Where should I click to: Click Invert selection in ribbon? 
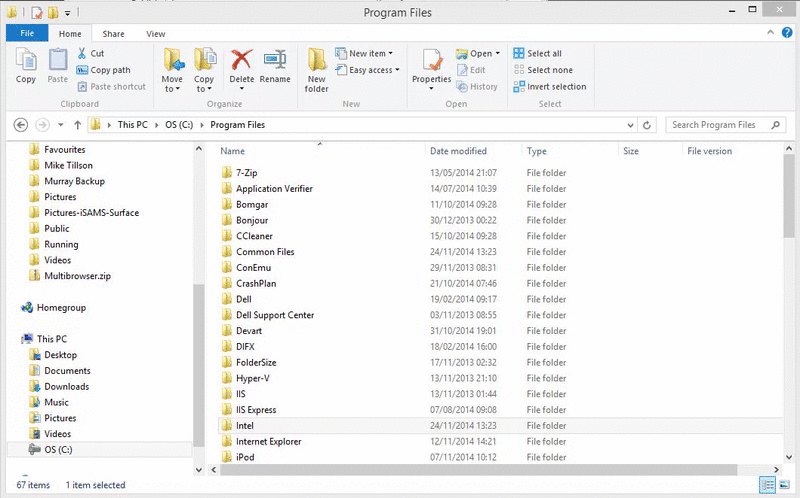point(549,87)
